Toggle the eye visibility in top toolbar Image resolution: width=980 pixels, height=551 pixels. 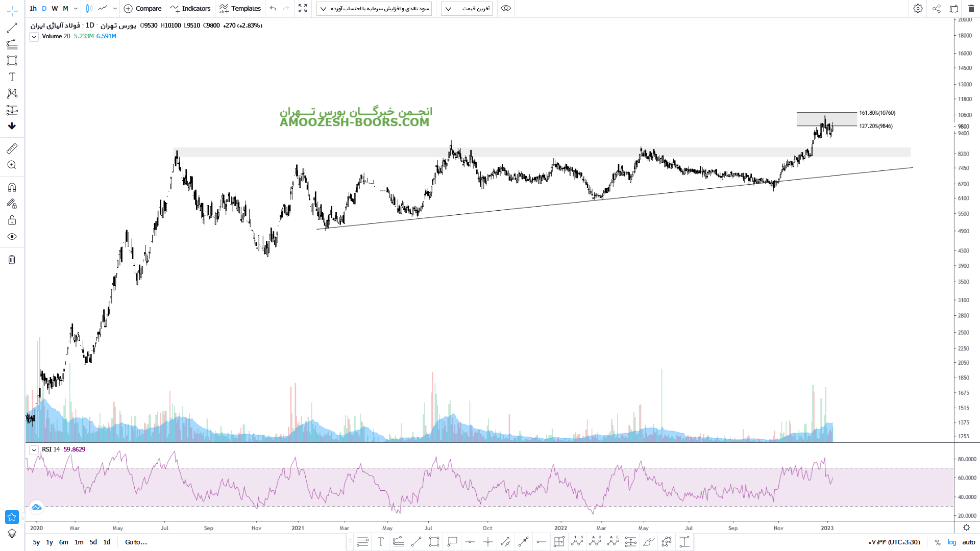[x=505, y=8]
